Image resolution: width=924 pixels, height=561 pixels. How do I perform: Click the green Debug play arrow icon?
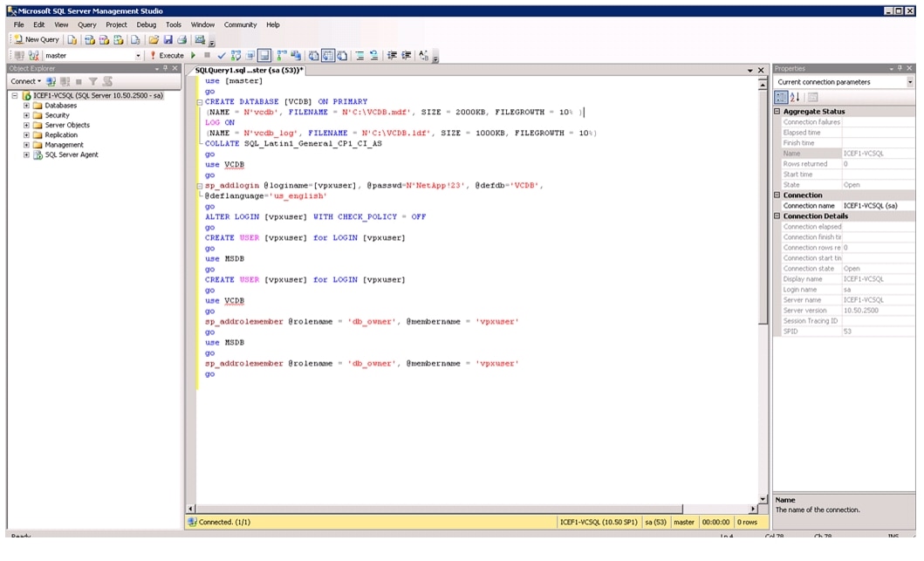click(x=194, y=55)
